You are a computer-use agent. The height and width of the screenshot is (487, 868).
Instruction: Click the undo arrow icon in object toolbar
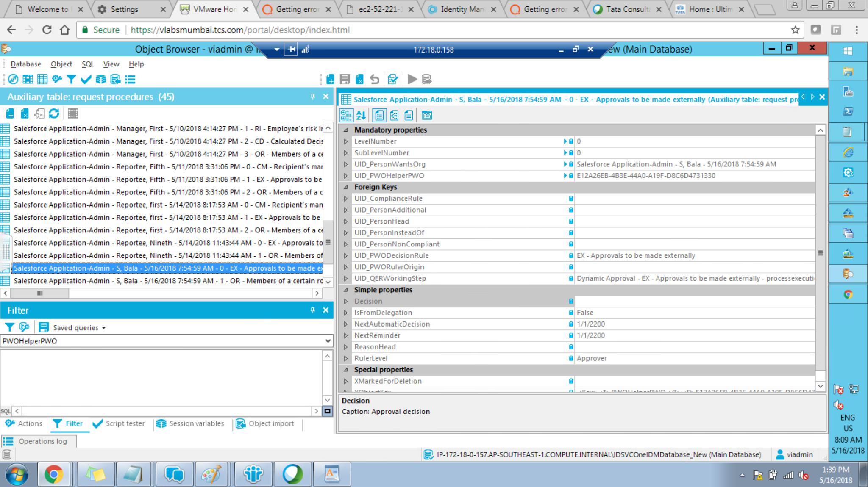pyautogui.click(x=374, y=79)
